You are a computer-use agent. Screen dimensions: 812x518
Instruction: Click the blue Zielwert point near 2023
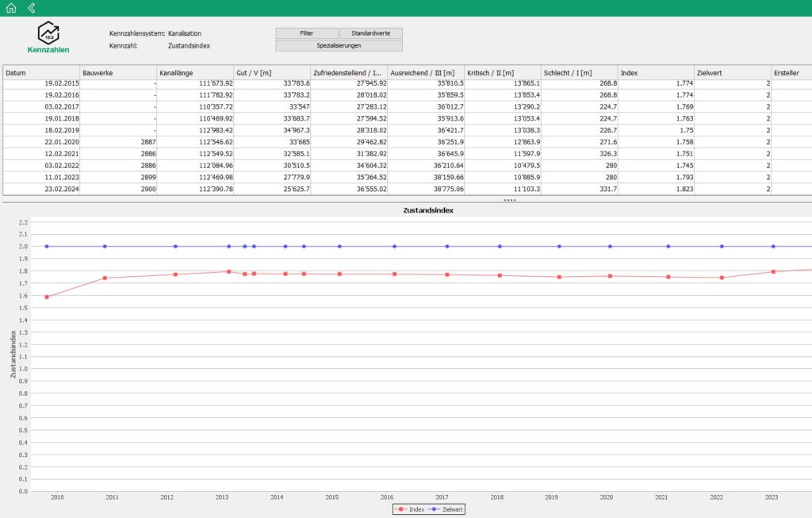click(773, 247)
